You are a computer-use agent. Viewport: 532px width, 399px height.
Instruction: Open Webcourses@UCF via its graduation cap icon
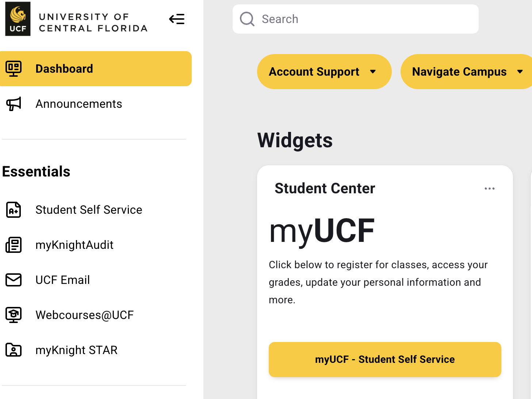point(14,315)
